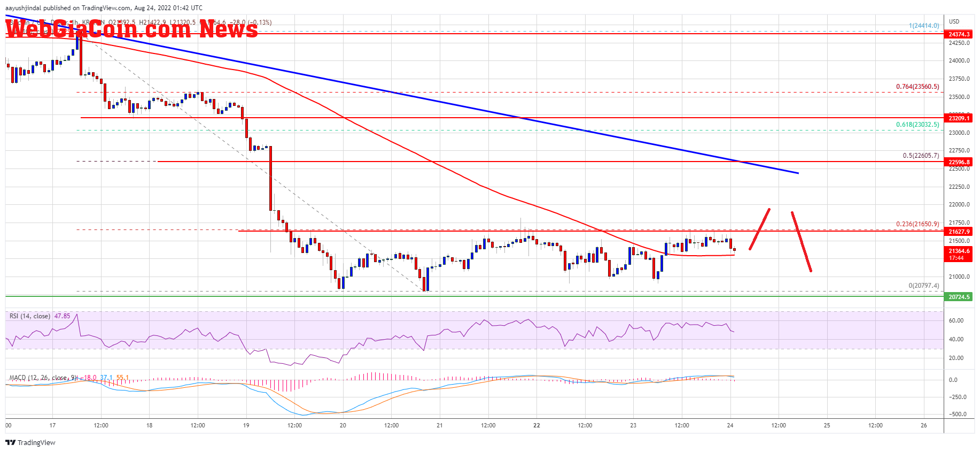Screen dimensions: 980x452
Task: Click the MACD axis value −500.0
Action: [x=957, y=415]
